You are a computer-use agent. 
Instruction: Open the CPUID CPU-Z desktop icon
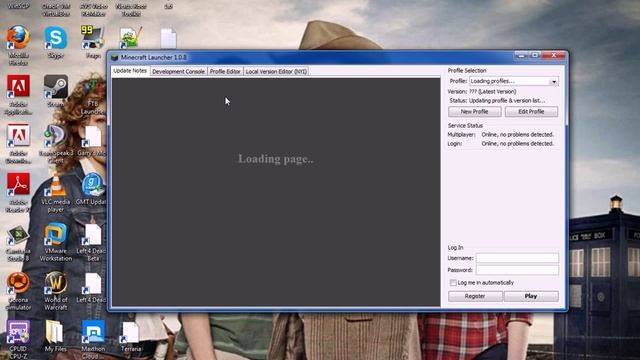coord(18,333)
